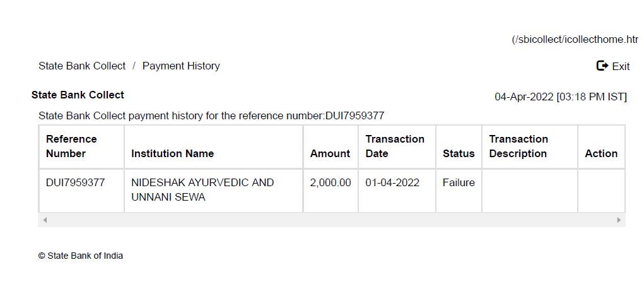Open the sbicollect/icollecthome link at top
Screen dimensions: 644x301
pyautogui.click(x=575, y=39)
